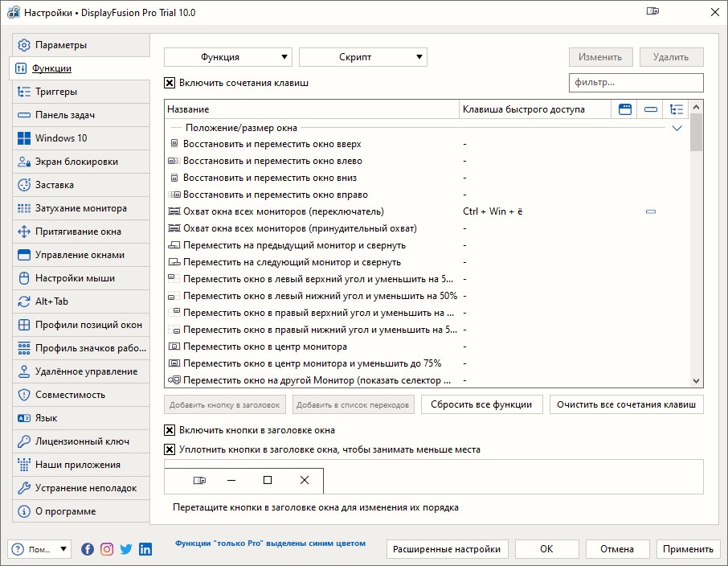This screenshot has width=728, height=566.
Task: Click the Instagram icon
Action: 107,549
